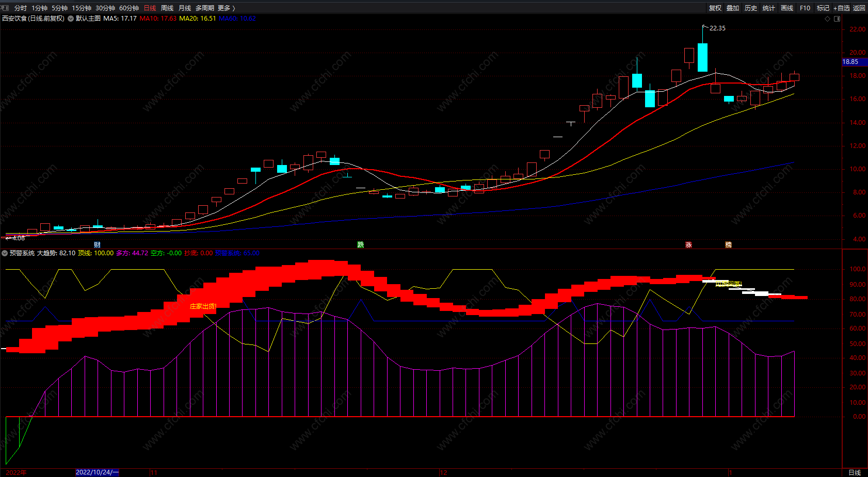The width and height of the screenshot is (868, 477).
Task: Switch to the 周线 weekly period
Action: coord(167,8)
